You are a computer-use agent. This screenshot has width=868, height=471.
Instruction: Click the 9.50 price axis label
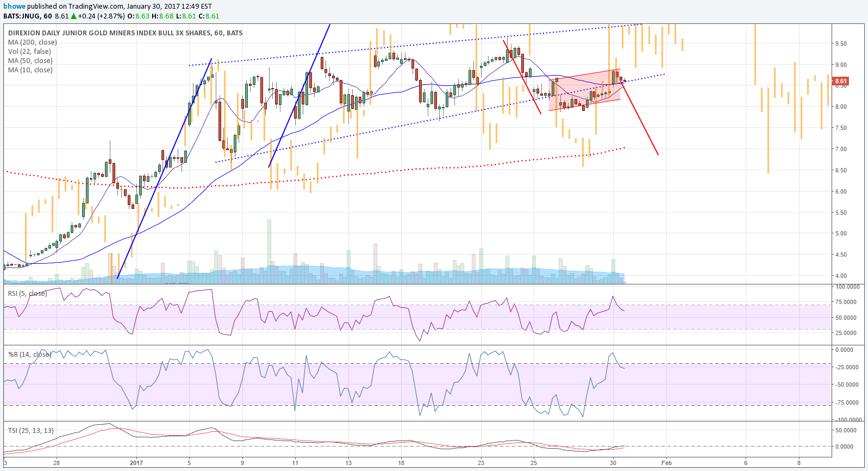pos(841,44)
